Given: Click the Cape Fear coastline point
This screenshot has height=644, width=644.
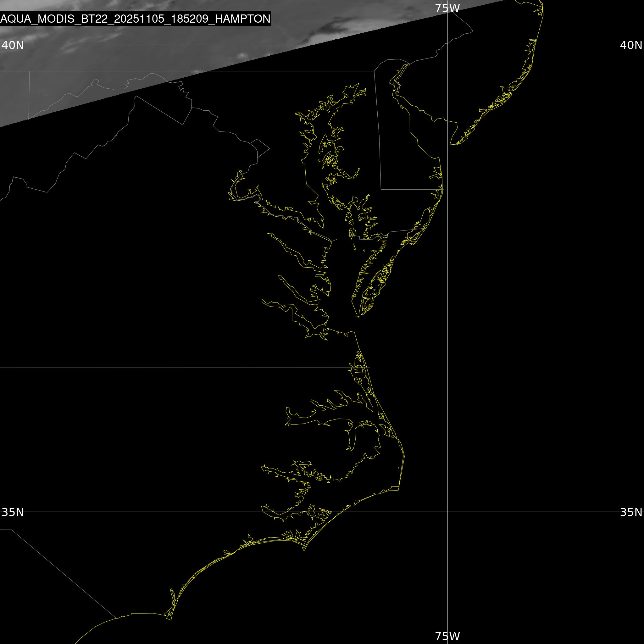Looking at the screenshot, I should coord(170,620).
